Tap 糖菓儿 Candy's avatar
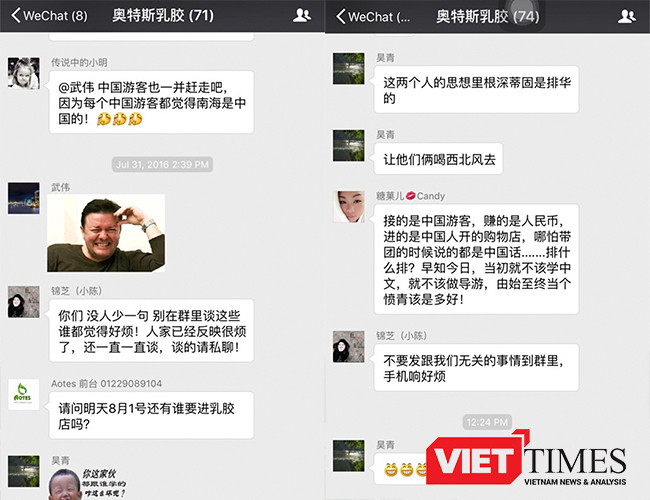This screenshot has height=500, width=650. [348, 207]
